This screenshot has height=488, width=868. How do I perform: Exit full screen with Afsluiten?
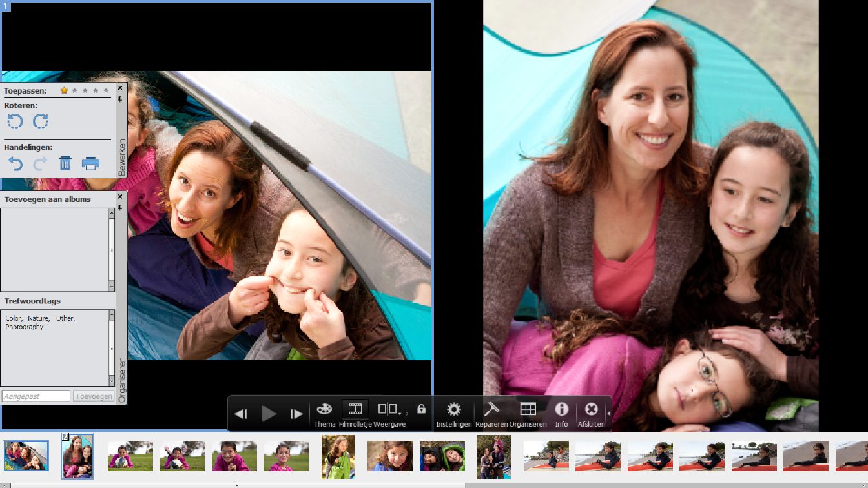591,414
